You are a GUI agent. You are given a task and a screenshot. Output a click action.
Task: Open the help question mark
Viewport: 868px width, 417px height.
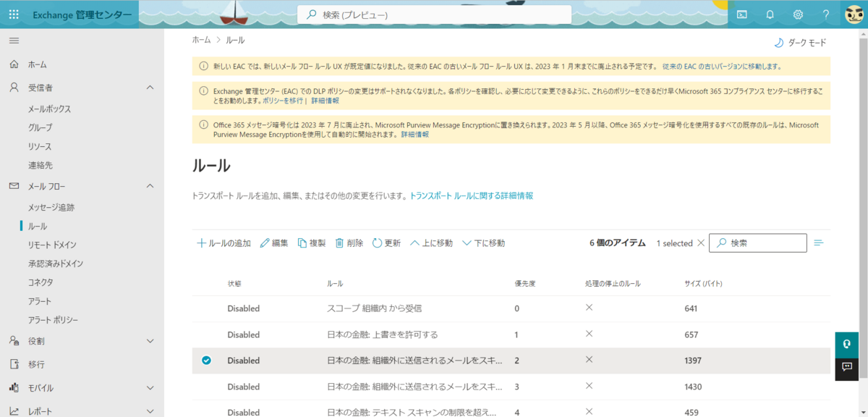coord(826,14)
